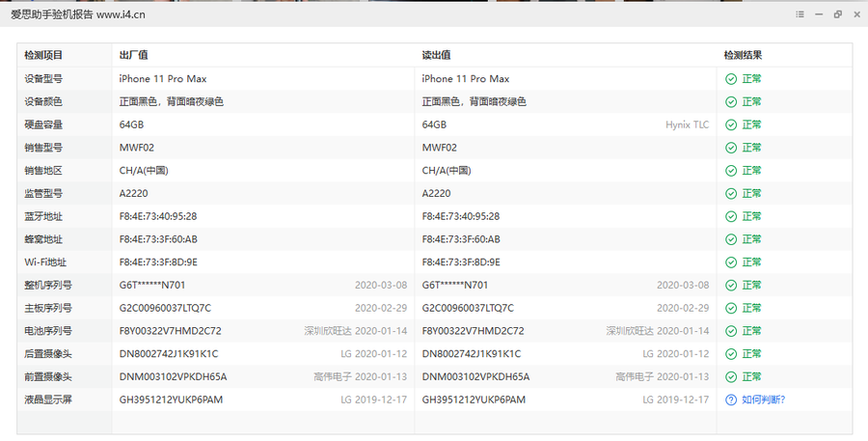
Task: Click the green check icon in 设备颜色 row
Action: [x=731, y=102]
